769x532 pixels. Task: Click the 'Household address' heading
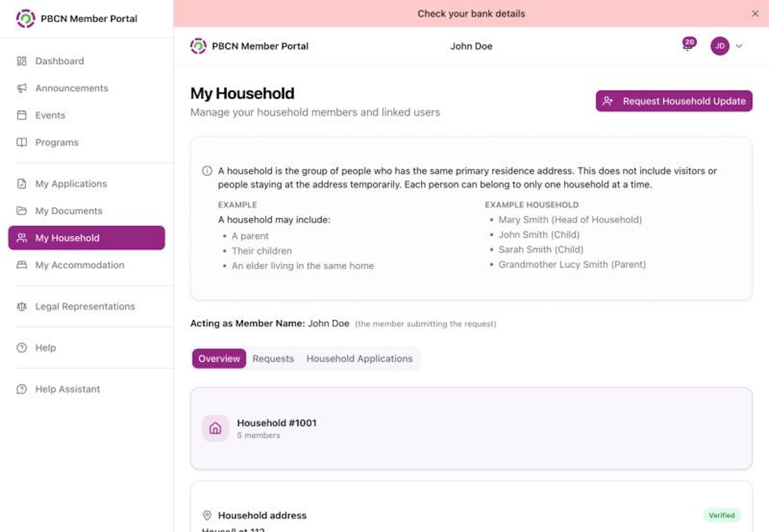point(262,515)
